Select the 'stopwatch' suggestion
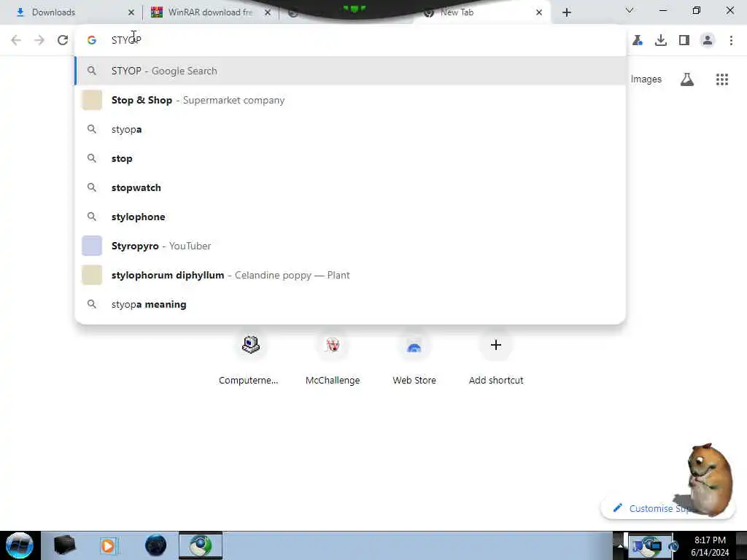This screenshot has height=560, width=747. tap(350, 187)
